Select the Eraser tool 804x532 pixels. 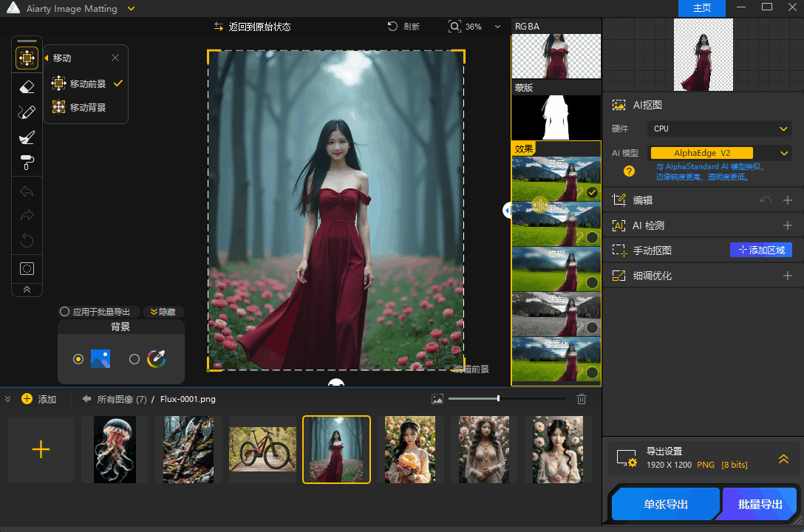click(x=27, y=86)
